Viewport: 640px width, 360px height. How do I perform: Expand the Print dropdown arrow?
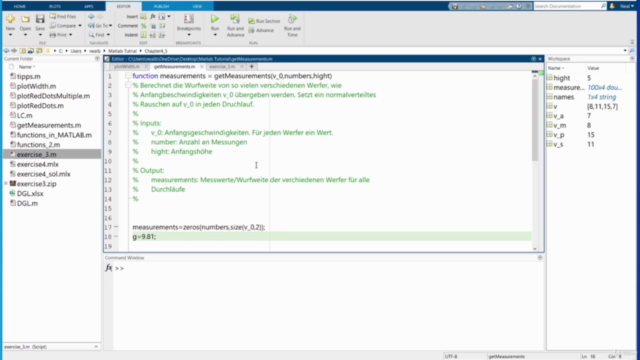[x=71, y=35]
